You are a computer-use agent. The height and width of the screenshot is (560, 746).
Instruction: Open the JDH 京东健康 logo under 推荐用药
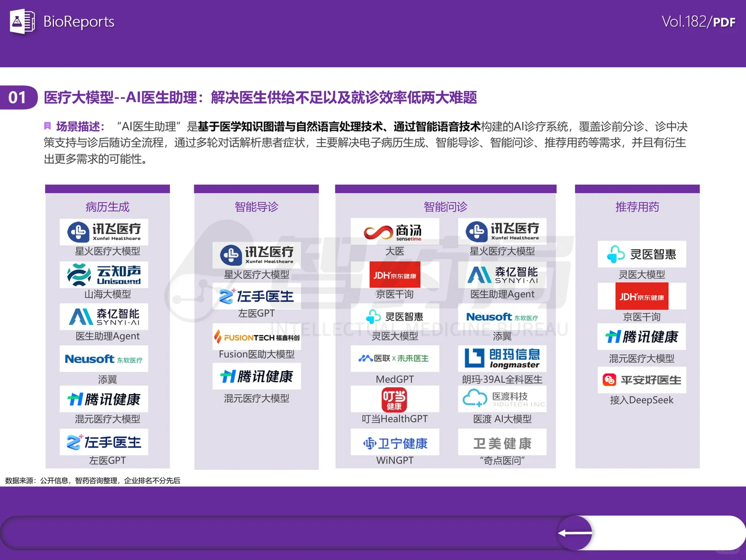click(x=641, y=296)
